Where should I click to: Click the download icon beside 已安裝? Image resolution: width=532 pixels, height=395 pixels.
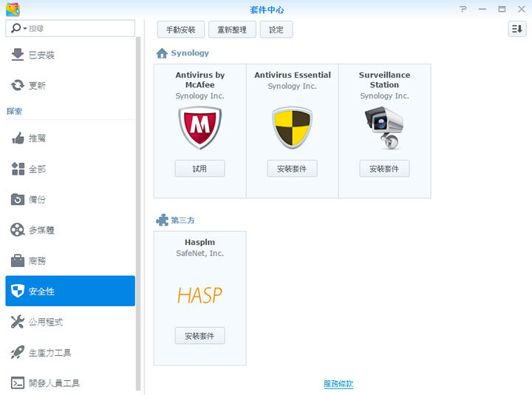[18, 55]
